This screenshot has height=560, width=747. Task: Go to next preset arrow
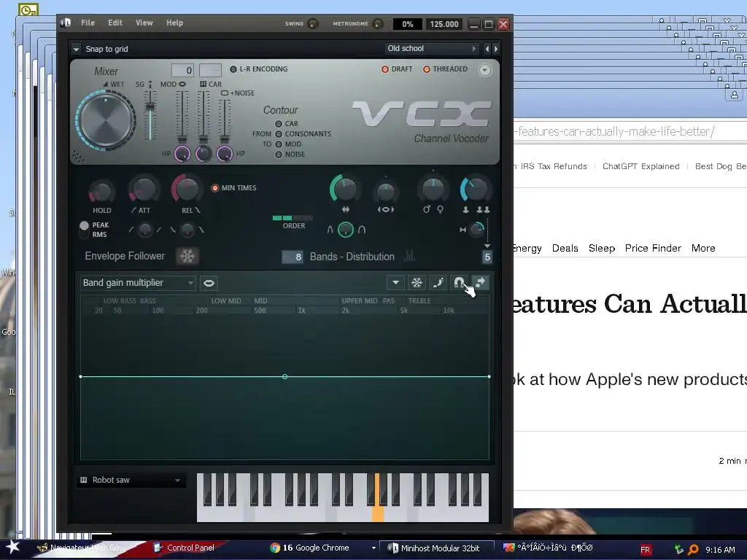(x=496, y=49)
